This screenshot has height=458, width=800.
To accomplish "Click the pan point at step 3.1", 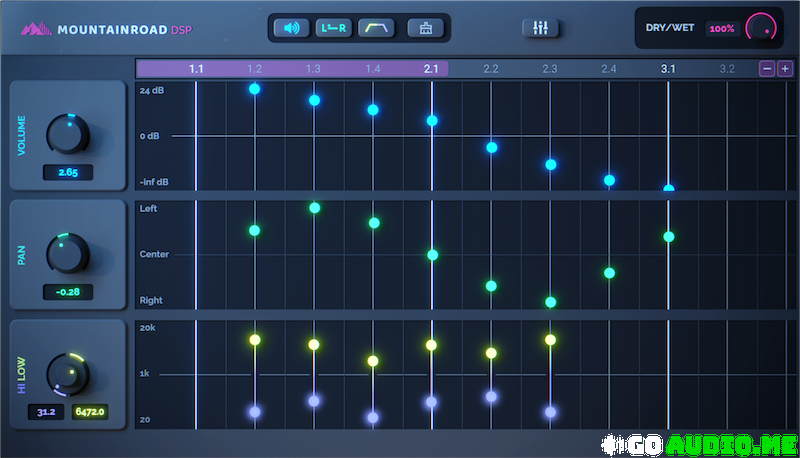I will [669, 237].
